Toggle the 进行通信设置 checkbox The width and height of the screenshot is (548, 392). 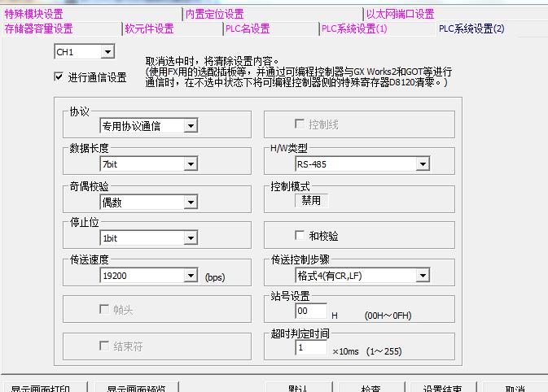tap(59, 77)
